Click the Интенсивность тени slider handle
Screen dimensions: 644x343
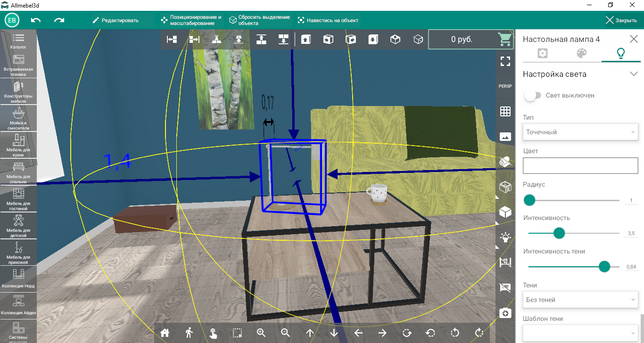click(604, 267)
